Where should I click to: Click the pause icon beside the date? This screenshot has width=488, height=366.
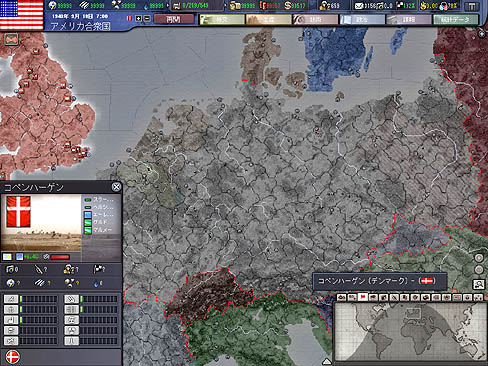tap(129, 18)
